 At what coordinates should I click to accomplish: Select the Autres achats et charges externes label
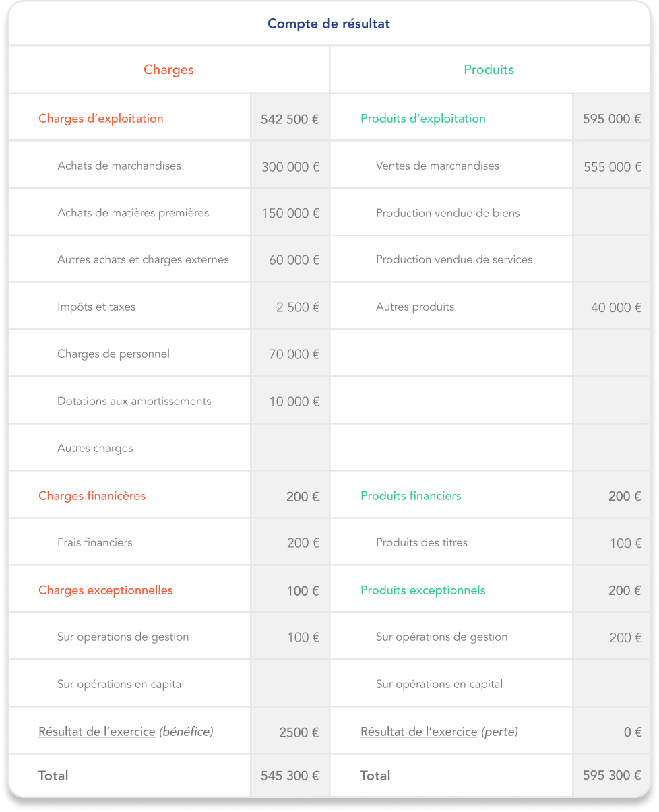click(x=143, y=259)
